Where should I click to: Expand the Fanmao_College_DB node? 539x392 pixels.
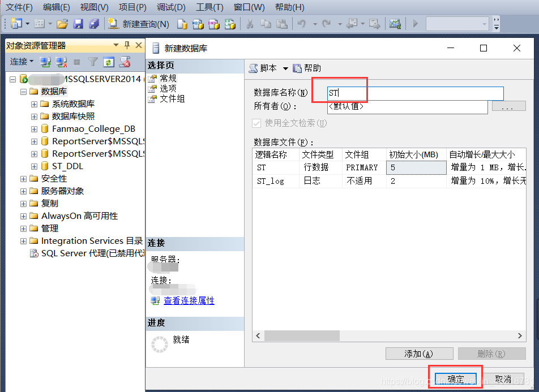pos(34,129)
